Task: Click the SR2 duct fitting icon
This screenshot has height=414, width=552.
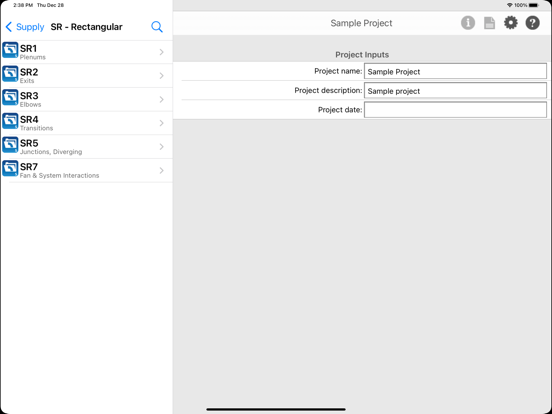Action: click(x=10, y=74)
